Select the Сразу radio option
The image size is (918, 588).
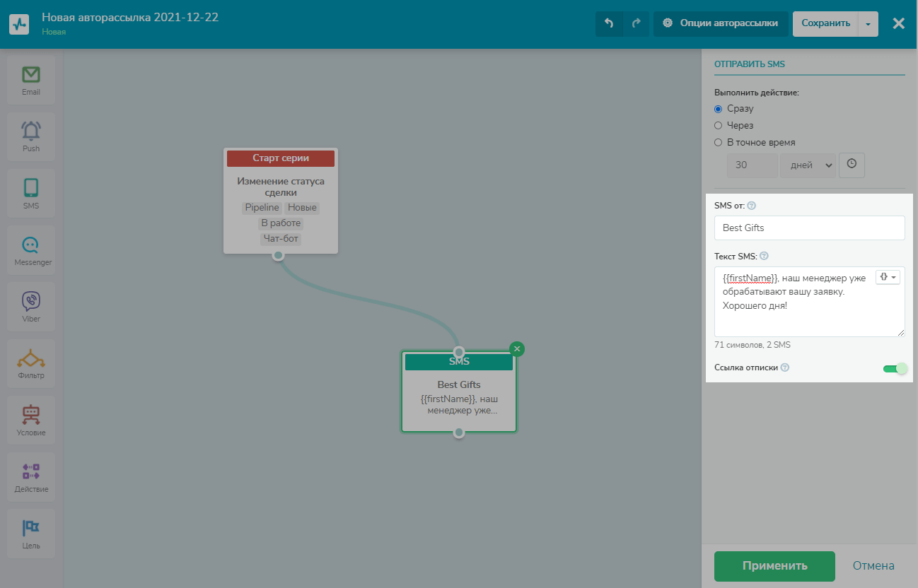click(719, 109)
